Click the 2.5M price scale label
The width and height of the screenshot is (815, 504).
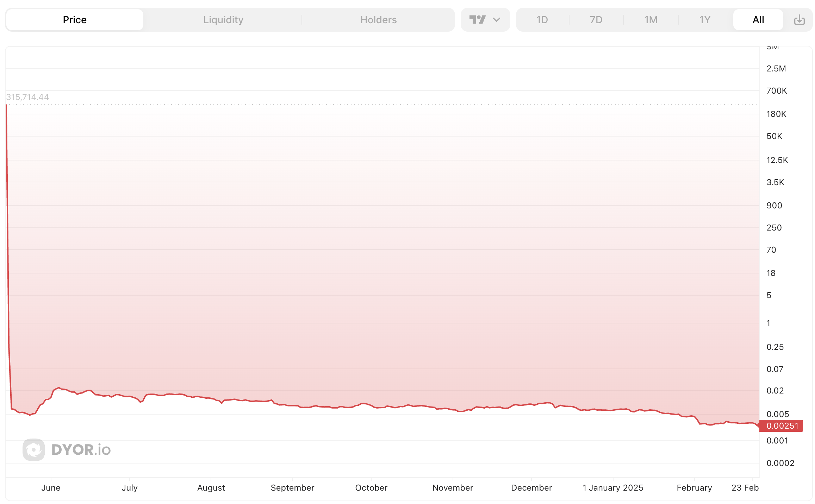coord(776,69)
